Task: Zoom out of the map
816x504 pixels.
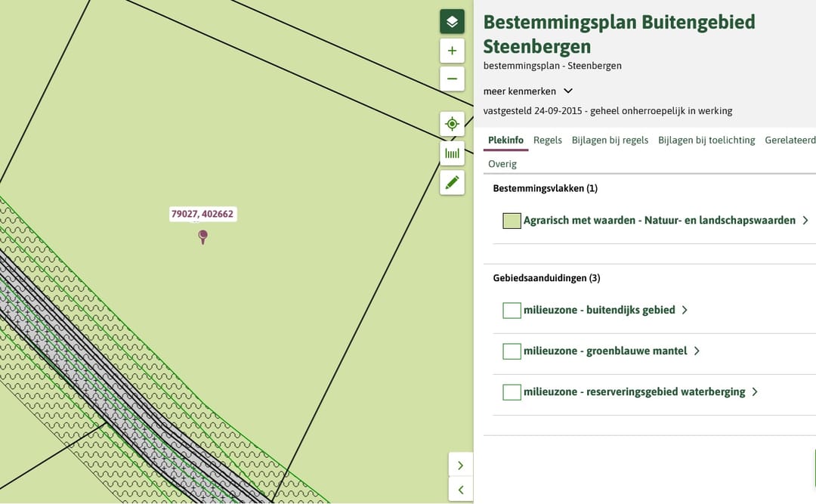Action: pos(452,79)
